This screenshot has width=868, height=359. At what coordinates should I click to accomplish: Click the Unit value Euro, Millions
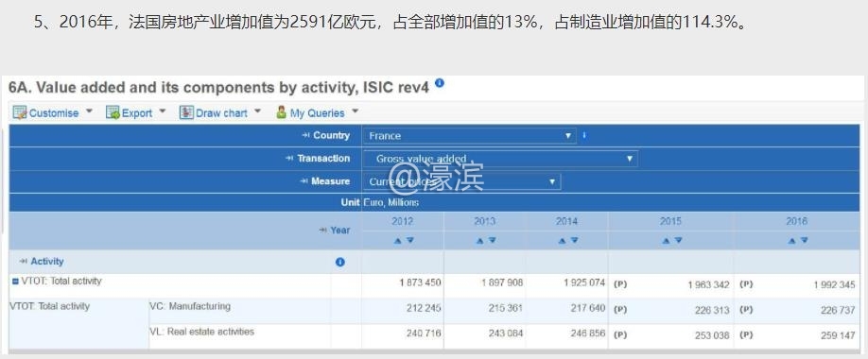point(391,202)
